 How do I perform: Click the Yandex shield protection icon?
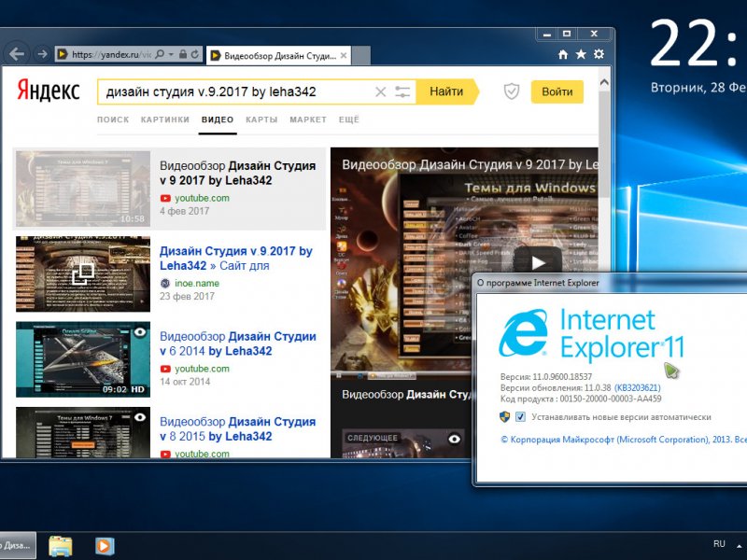point(511,91)
